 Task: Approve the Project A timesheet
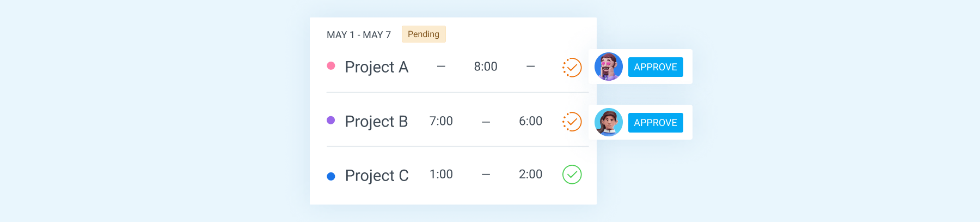[656, 67]
